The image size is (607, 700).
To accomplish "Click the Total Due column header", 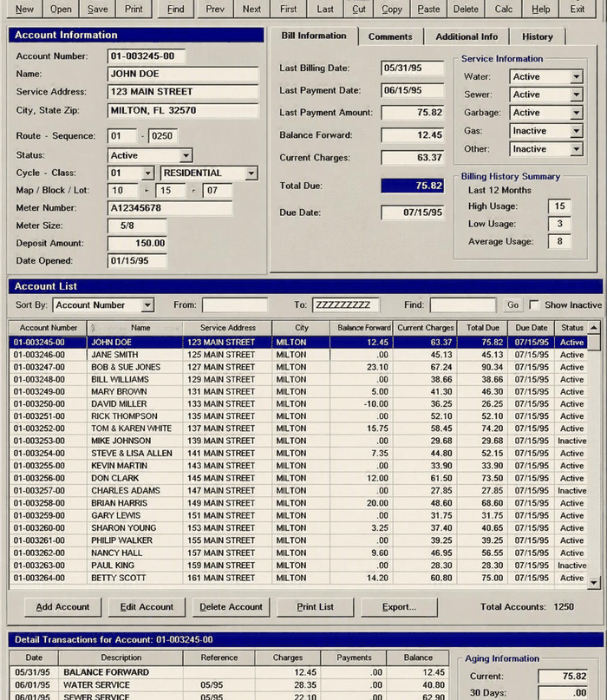I will coord(482,328).
